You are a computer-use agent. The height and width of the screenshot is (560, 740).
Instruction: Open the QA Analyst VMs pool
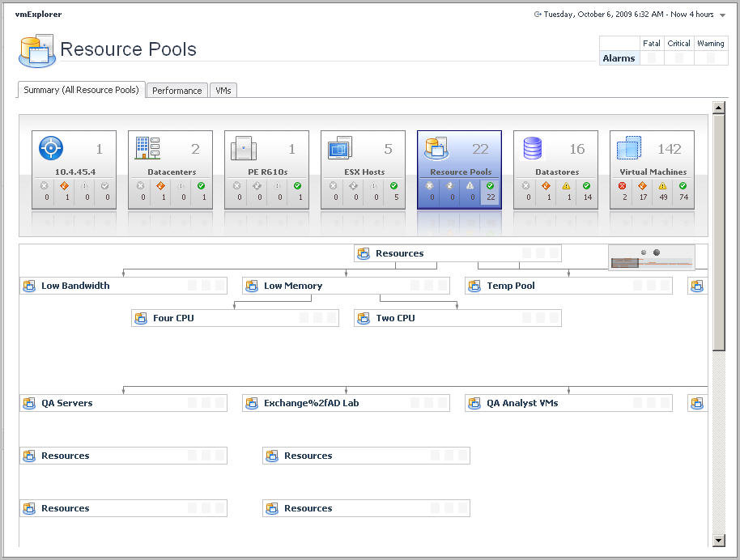pyautogui.click(x=521, y=403)
